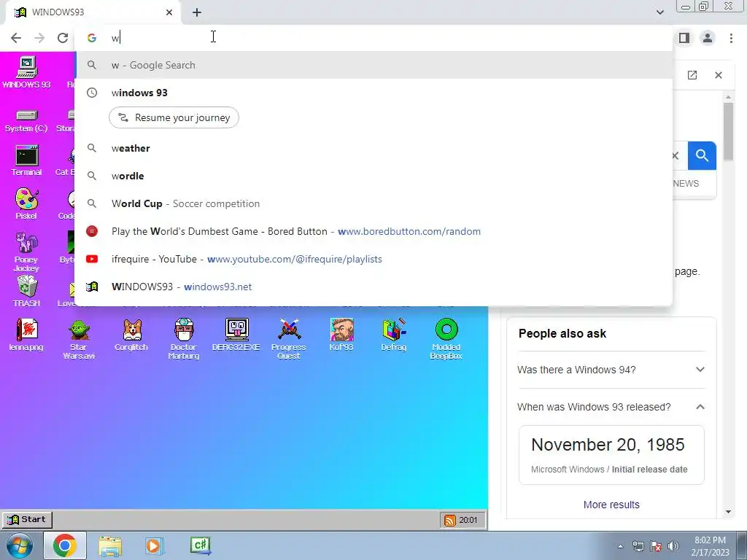Screen dimensions: 747x560
Task: Click the Windows93 Start button
Action: (27, 519)
